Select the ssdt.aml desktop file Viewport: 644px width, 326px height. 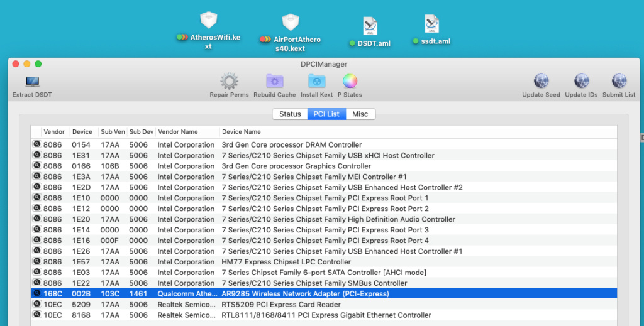coord(431,30)
